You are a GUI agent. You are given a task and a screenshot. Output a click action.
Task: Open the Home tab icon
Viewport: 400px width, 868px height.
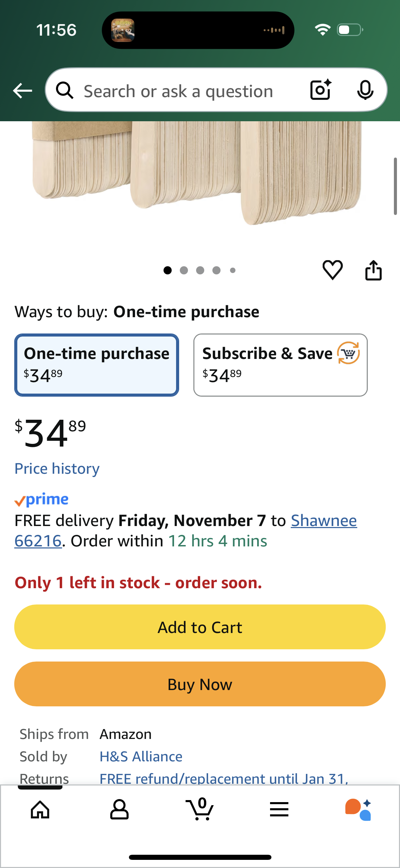[x=40, y=810]
